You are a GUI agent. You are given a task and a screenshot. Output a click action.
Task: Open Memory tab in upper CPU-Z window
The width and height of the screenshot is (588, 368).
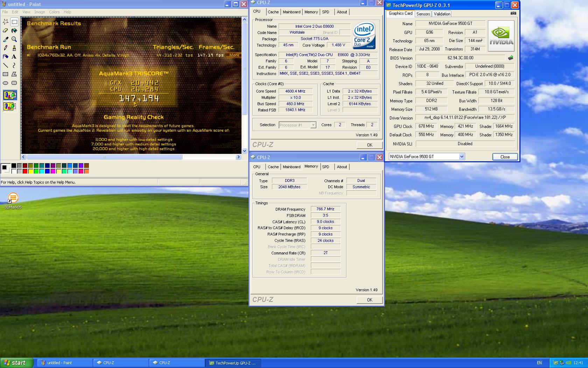(x=311, y=12)
